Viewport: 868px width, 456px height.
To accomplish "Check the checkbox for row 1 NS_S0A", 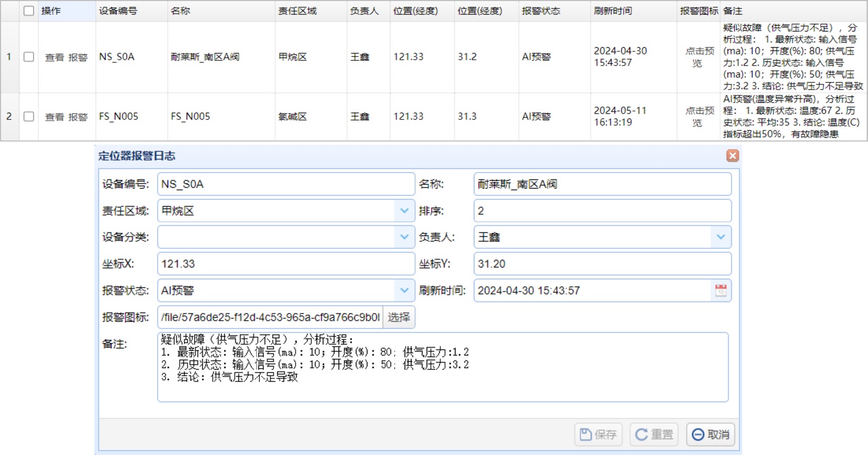I will pos(29,57).
